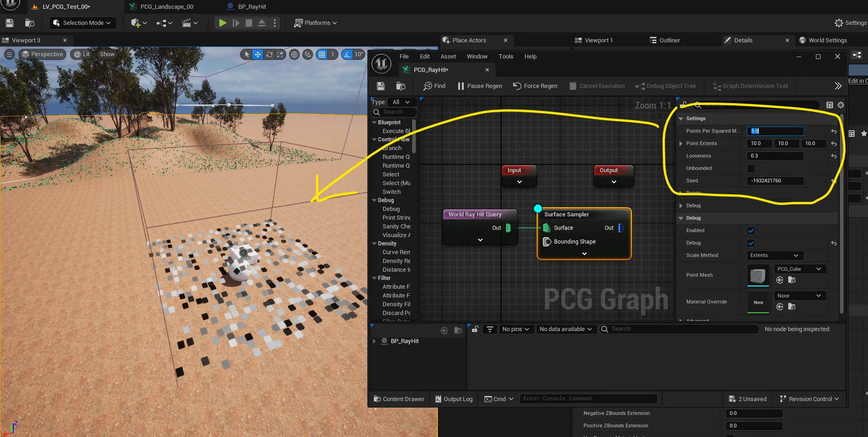Image resolution: width=868 pixels, height=437 pixels.
Task: Click Seed value input field
Action: click(x=775, y=181)
